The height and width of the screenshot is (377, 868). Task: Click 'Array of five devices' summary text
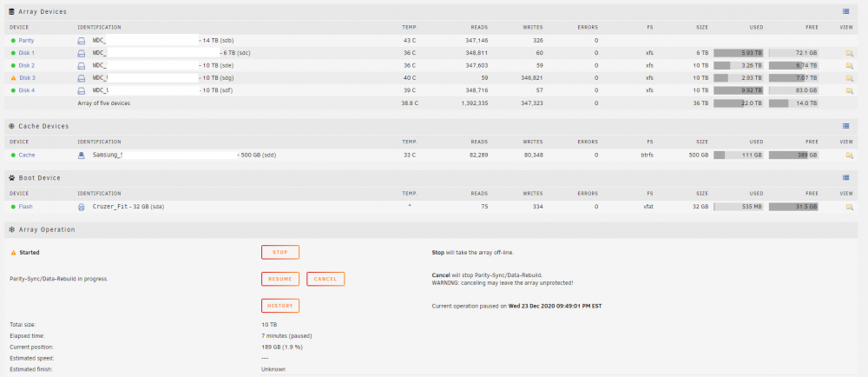pyautogui.click(x=104, y=103)
